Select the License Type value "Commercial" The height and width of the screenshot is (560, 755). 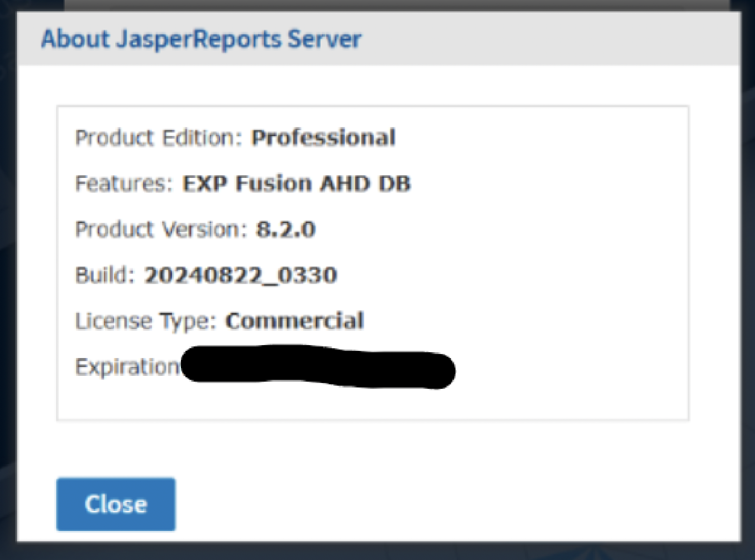click(295, 321)
